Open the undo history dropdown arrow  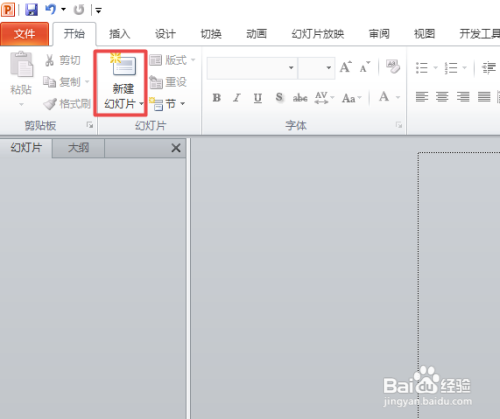63,9
